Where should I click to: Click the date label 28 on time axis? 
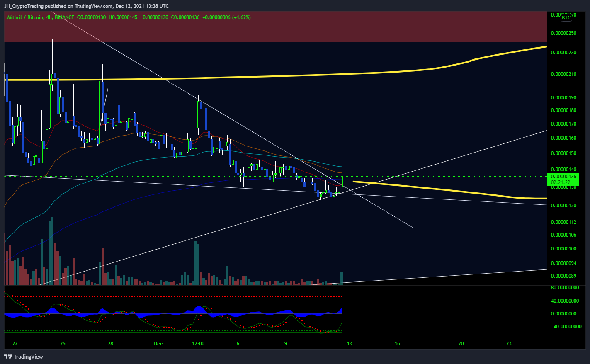110,344
